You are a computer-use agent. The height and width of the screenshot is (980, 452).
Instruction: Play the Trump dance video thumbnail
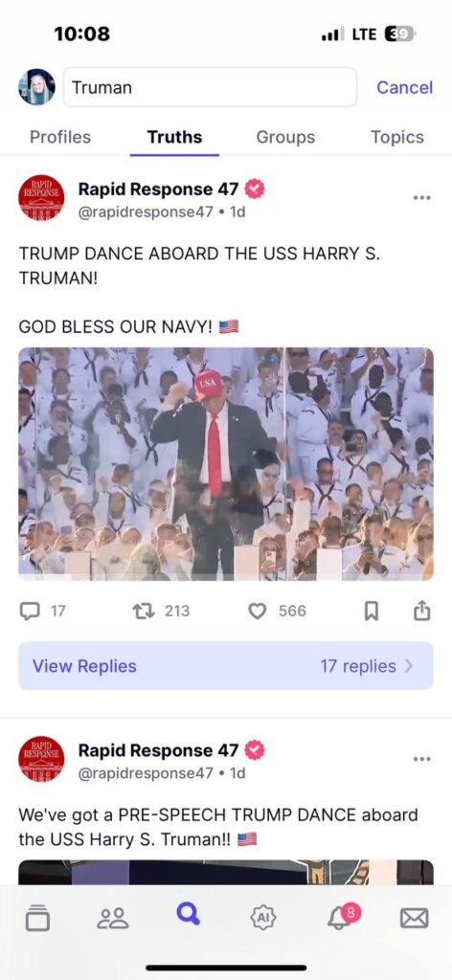pyautogui.click(x=226, y=464)
